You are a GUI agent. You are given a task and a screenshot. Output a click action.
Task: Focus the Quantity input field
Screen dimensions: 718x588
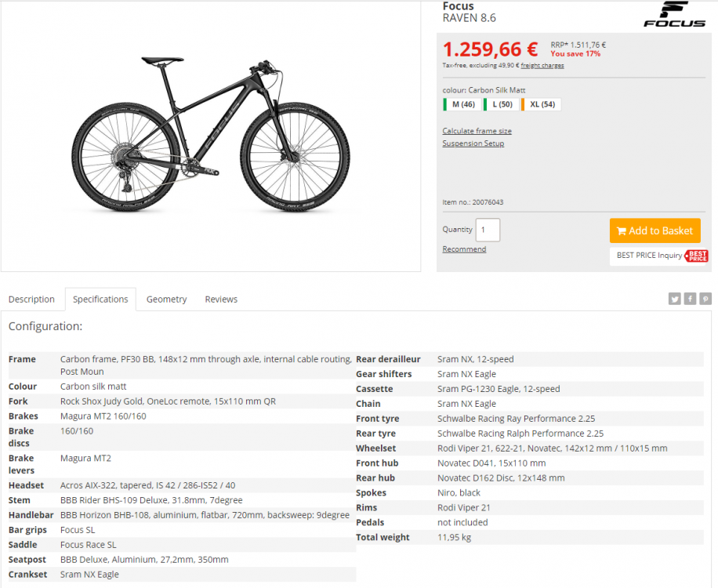(488, 230)
